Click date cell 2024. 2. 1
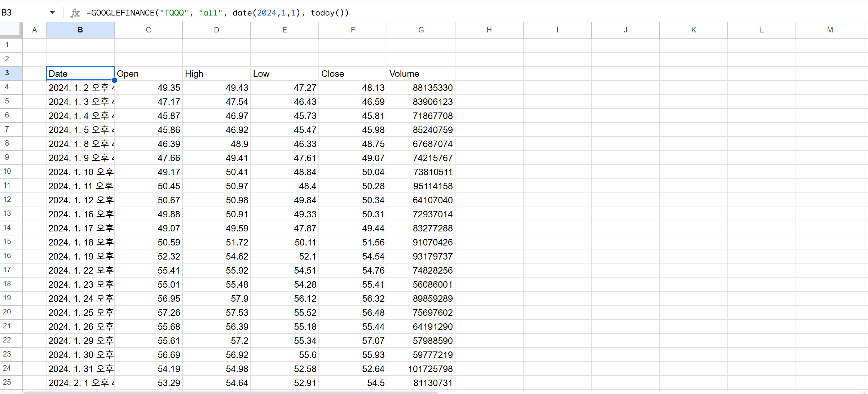 point(80,383)
